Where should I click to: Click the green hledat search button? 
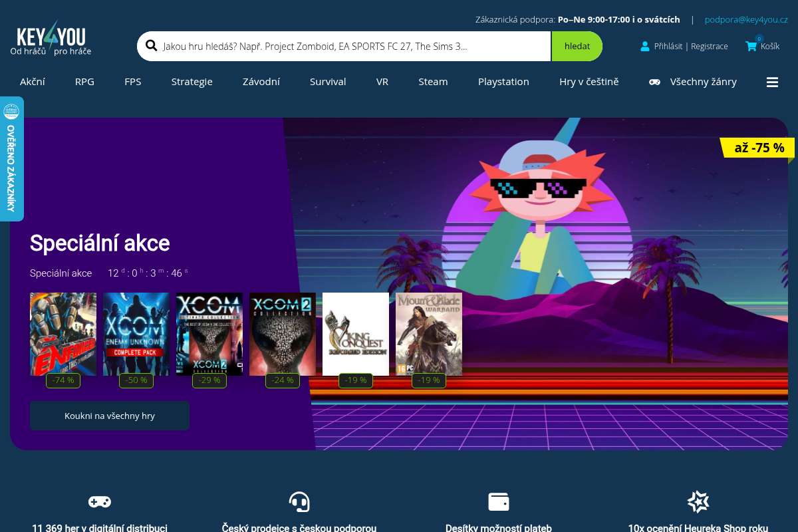(577, 47)
